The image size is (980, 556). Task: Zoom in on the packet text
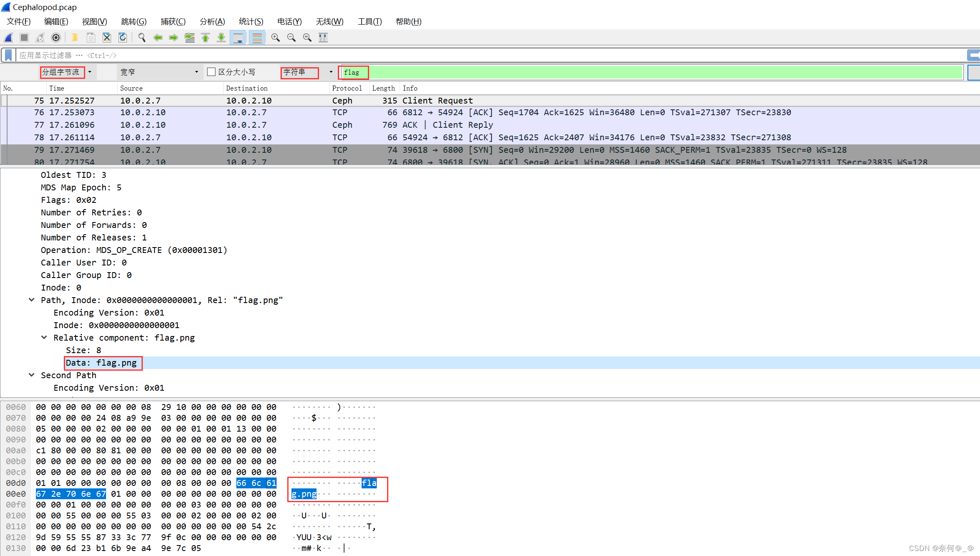coord(276,38)
